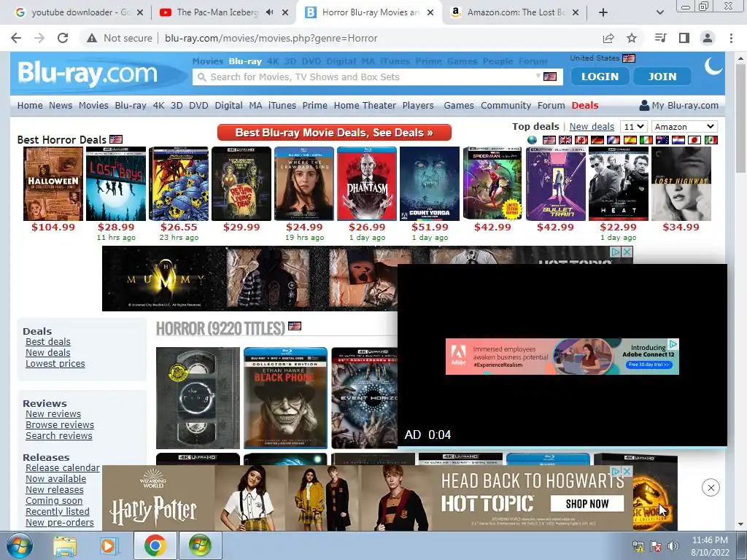This screenshot has height=560, width=747.
Task: Close the Harry Potter Hot Topic ad
Action: click(627, 471)
